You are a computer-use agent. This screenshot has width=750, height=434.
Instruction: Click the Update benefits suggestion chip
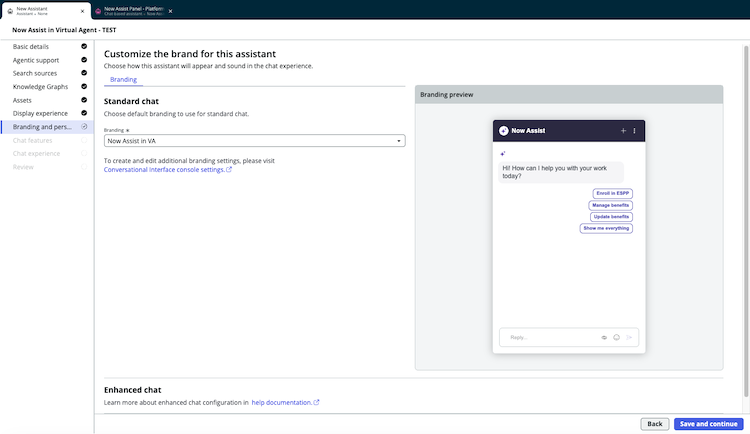click(611, 217)
